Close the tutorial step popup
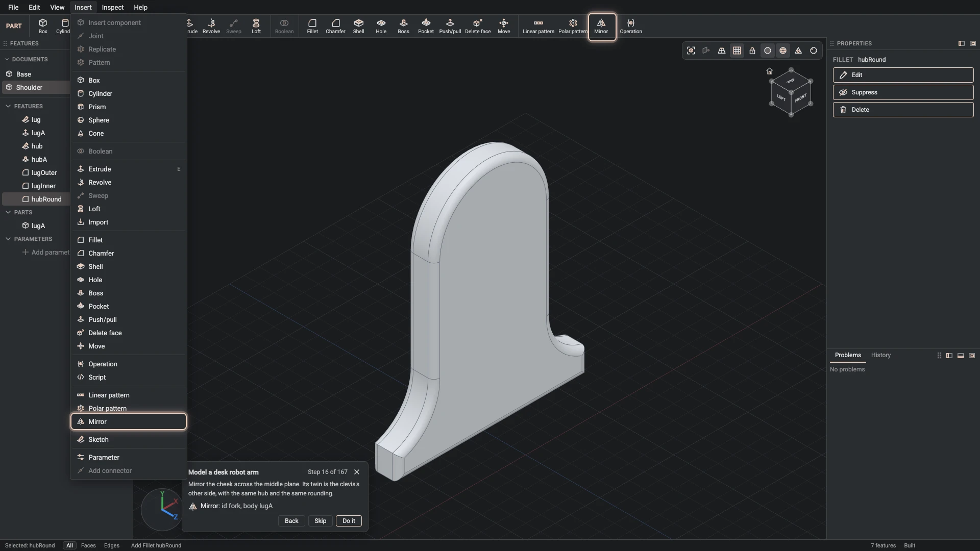 click(357, 472)
